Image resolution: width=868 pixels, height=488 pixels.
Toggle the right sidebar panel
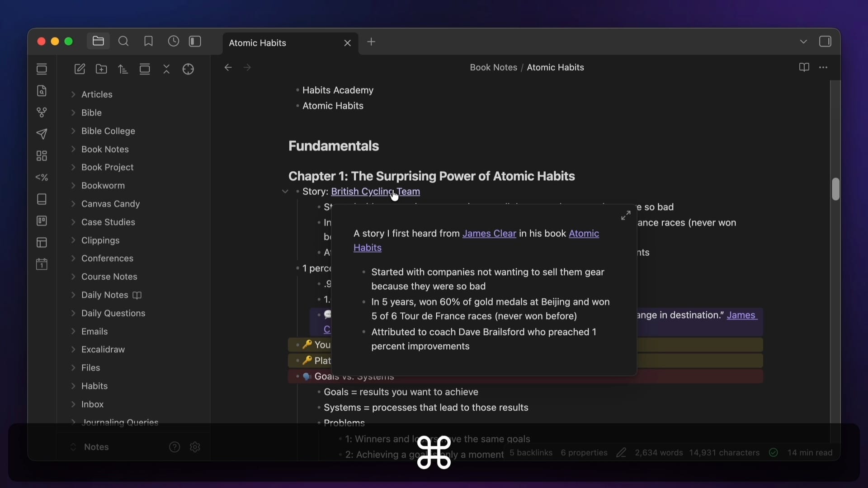click(x=825, y=42)
